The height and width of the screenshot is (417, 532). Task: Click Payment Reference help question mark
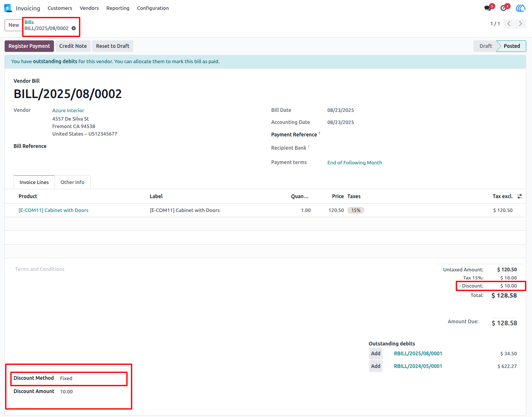[319, 133]
